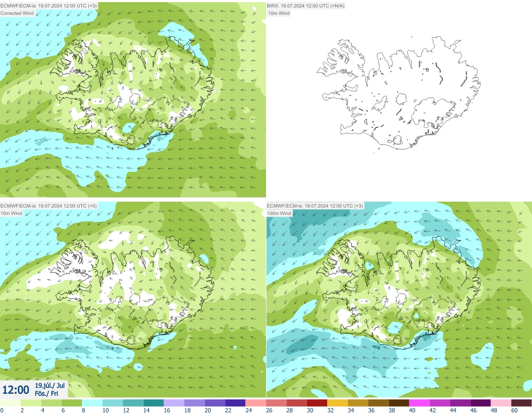
Task: Click the legend value 10
Action: (105, 410)
